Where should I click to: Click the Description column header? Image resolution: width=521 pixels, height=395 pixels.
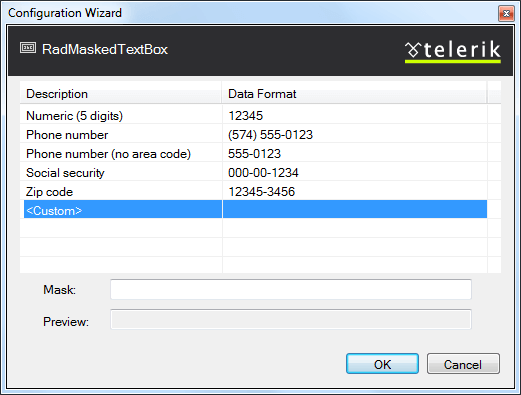coord(121,94)
